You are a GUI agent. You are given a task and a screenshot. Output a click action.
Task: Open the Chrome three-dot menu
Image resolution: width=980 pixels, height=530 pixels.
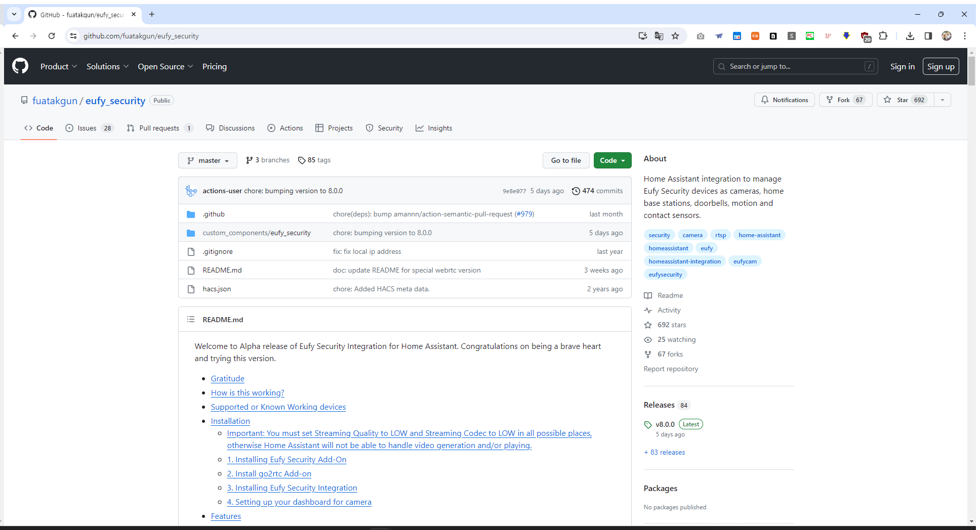click(965, 36)
